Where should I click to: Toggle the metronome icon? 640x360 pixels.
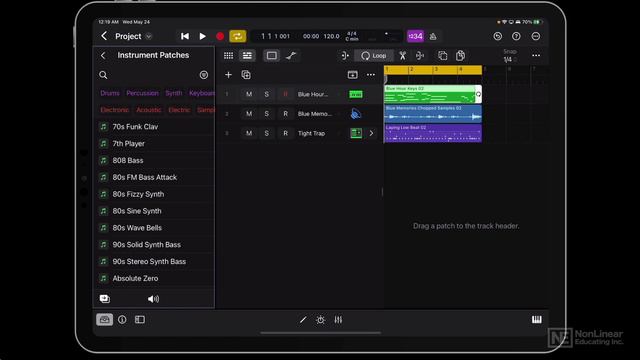point(433,36)
